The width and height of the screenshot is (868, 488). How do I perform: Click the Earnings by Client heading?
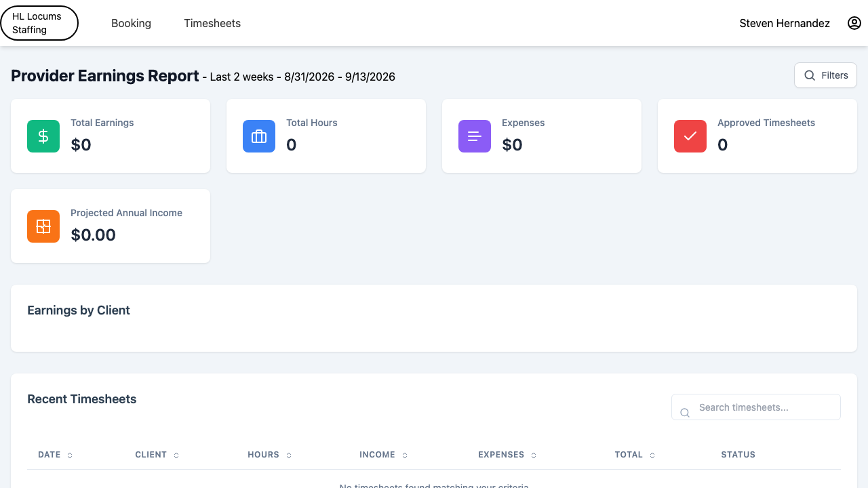[x=79, y=310]
